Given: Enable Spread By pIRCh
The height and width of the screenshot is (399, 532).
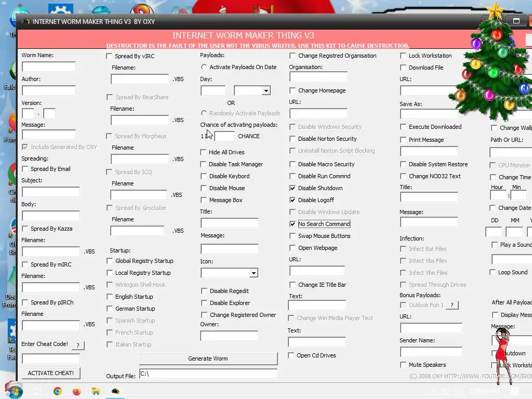Looking at the screenshot, I should 25,302.
